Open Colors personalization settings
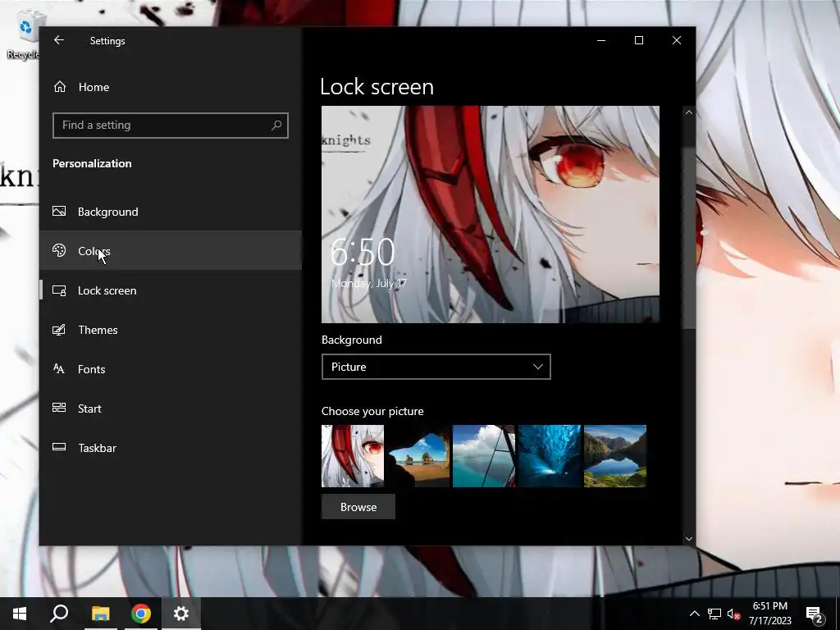840x630 pixels. (171, 251)
